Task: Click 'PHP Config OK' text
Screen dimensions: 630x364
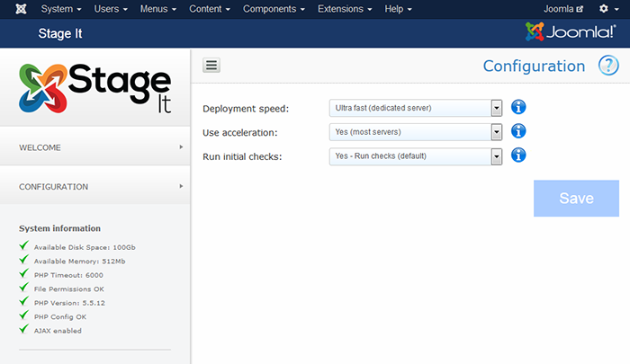Action: coord(60,317)
